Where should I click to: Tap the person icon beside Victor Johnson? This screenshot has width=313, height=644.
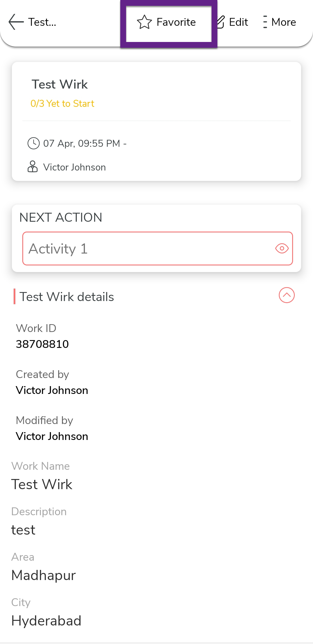pos(32,167)
